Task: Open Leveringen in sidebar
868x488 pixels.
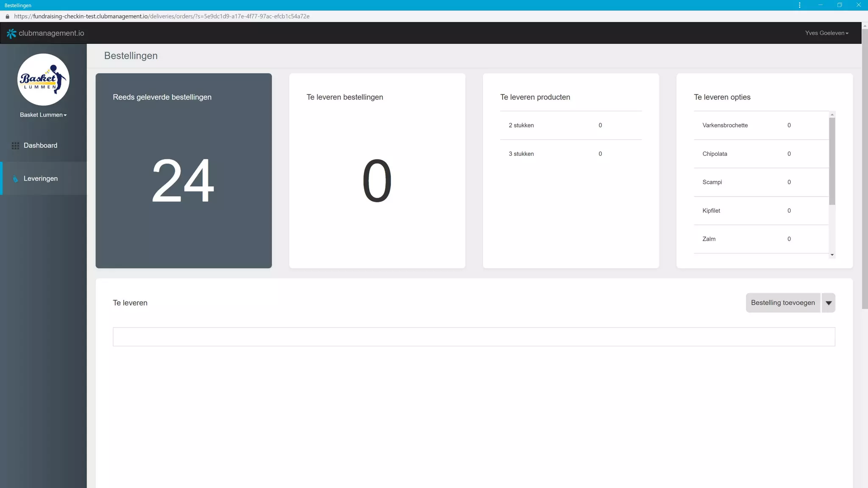Action: pos(41,178)
